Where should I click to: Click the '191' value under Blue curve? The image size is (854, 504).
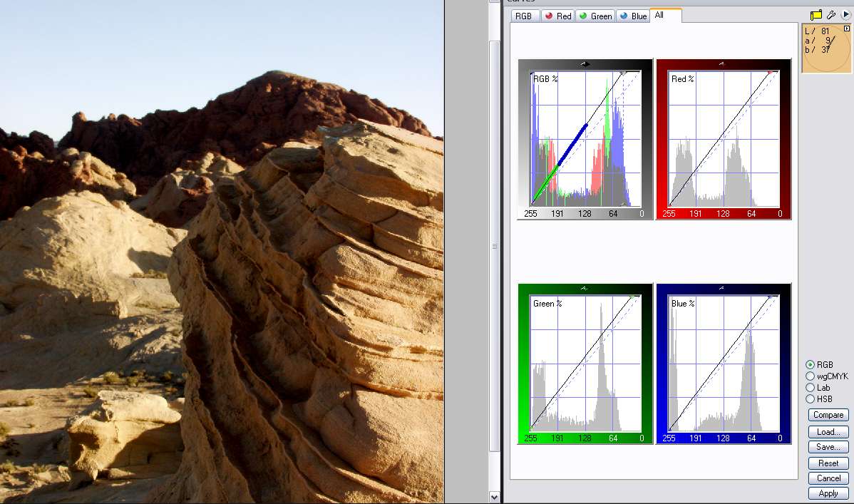[696, 438]
